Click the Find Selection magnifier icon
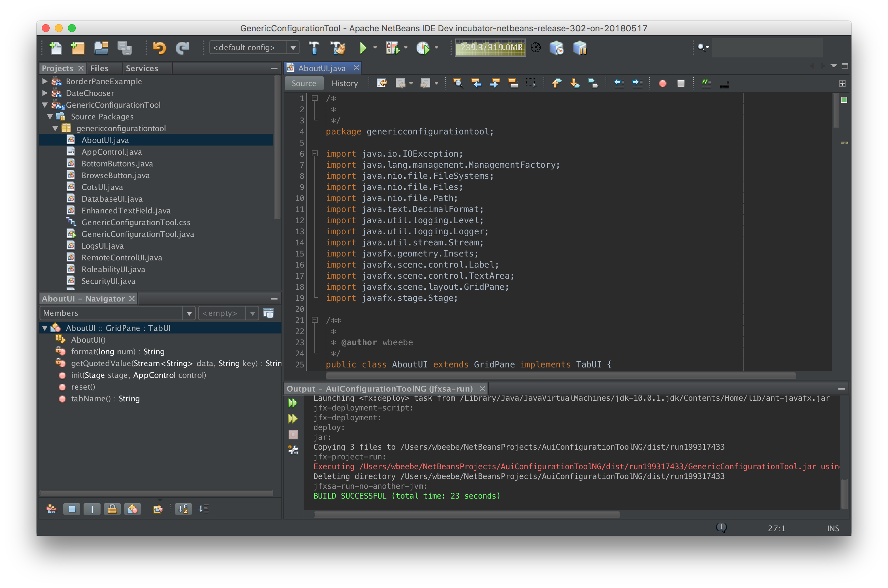The width and height of the screenshot is (888, 588). point(458,83)
